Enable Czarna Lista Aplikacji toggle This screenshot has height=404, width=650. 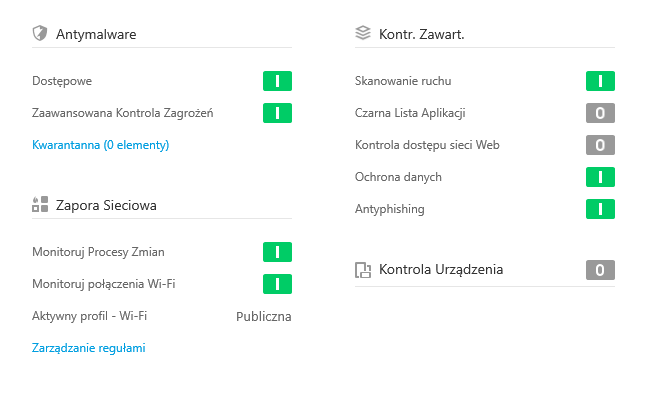pos(600,113)
